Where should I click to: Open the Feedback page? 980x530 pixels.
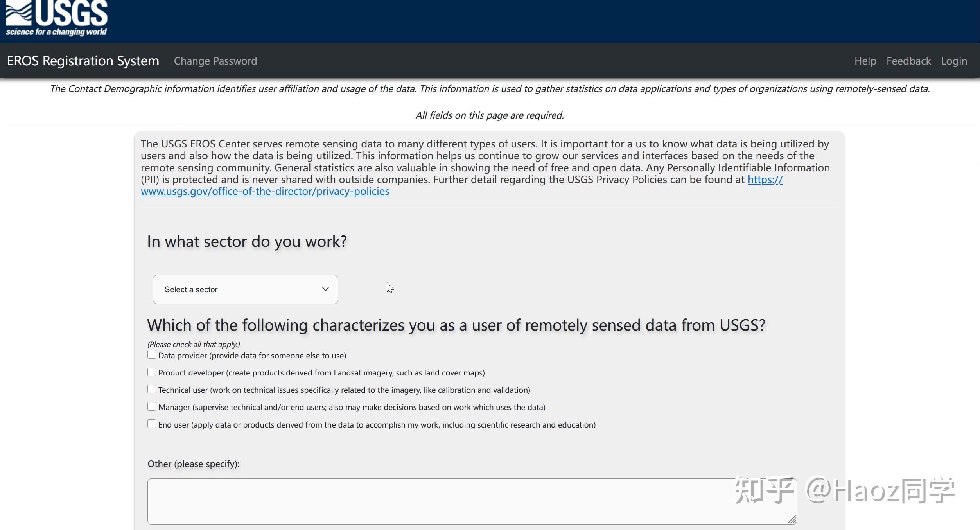coord(908,61)
